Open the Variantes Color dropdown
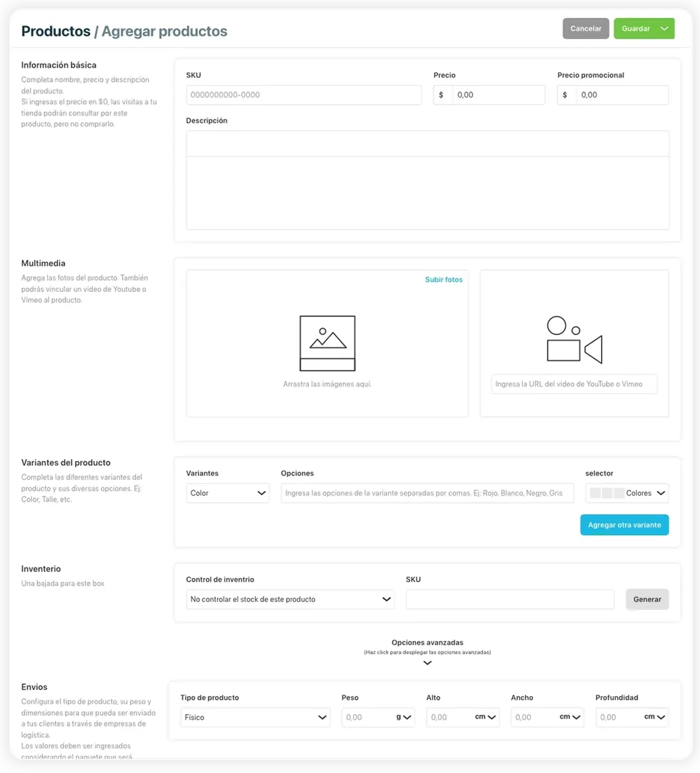 click(228, 493)
